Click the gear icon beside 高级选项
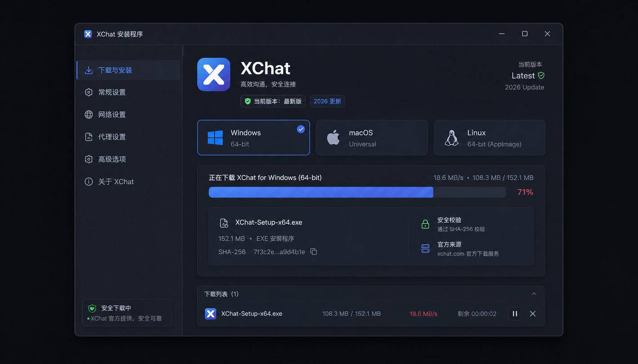The image size is (638, 364). [x=89, y=159]
